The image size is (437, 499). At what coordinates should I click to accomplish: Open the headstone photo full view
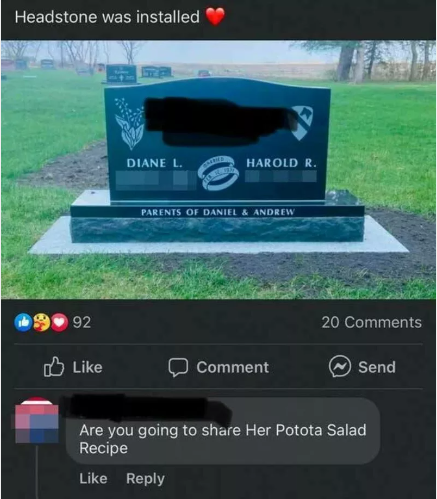[218, 169]
